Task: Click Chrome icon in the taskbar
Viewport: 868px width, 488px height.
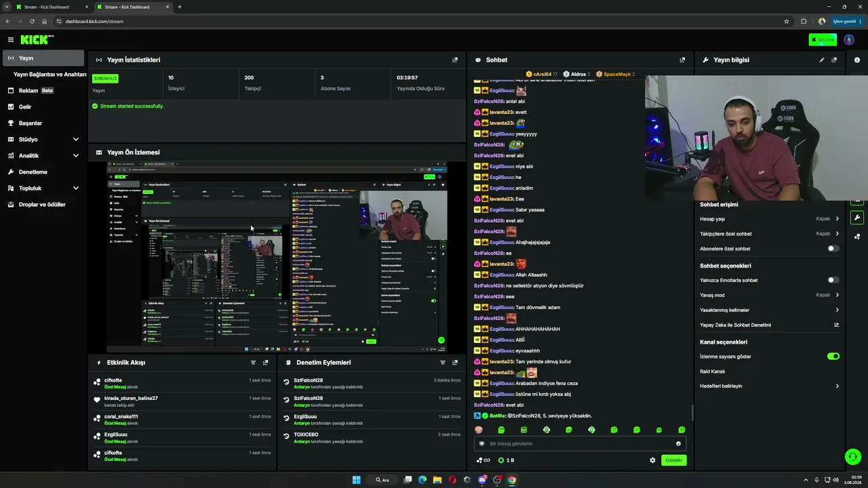Action: pos(512,480)
